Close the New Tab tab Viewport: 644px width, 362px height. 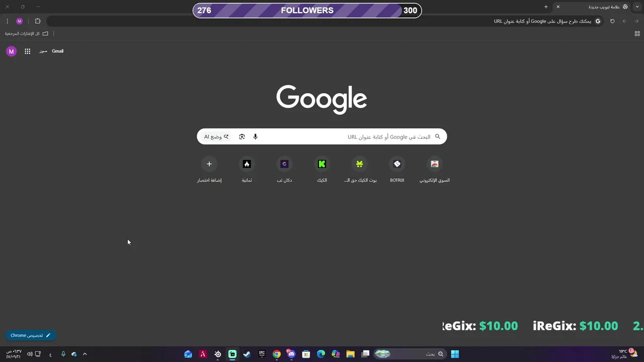(558, 7)
